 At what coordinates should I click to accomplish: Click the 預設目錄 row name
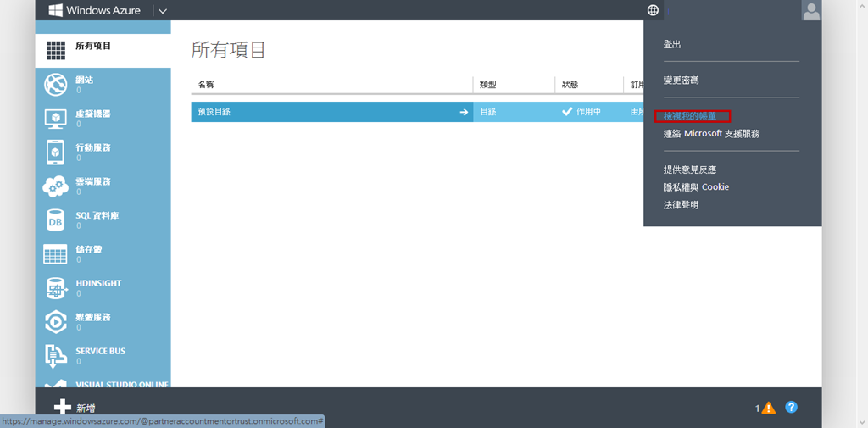click(x=214, y=112)
